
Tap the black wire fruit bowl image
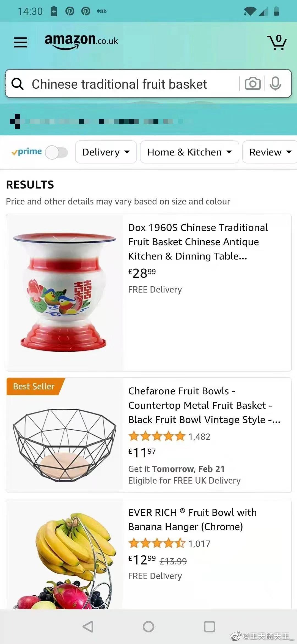pos(65,445)
